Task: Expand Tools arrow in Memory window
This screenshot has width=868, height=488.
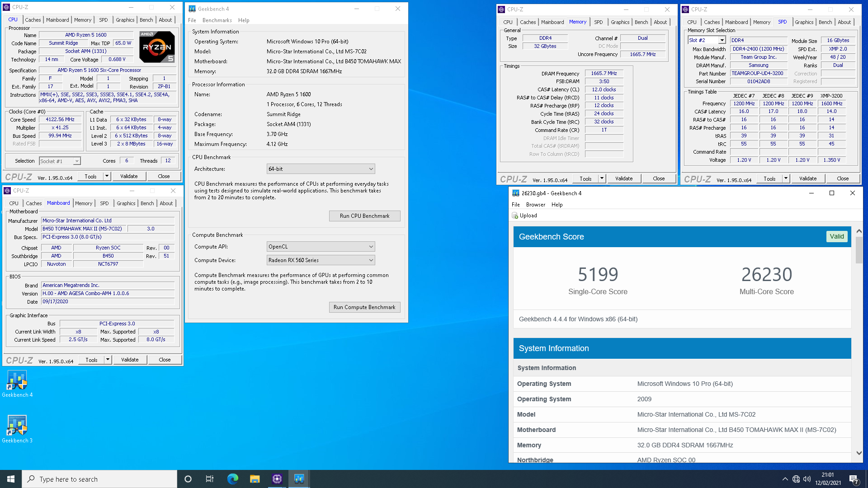Action: (602, 178)
